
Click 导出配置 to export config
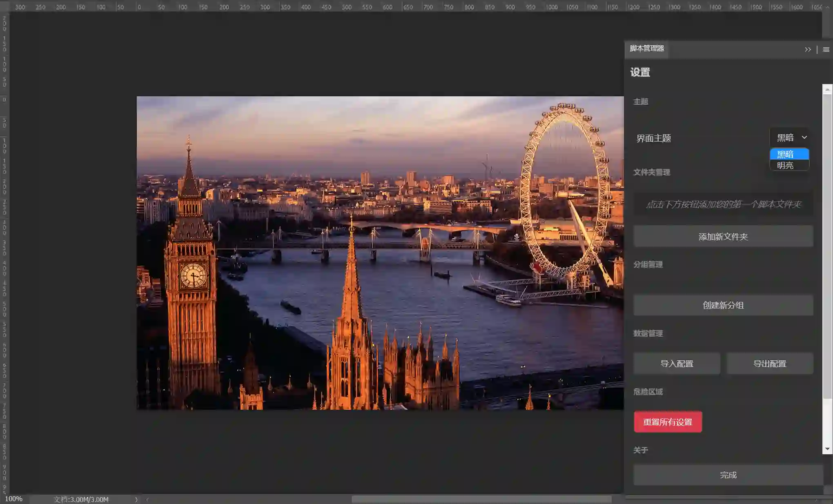pos(769,364)
